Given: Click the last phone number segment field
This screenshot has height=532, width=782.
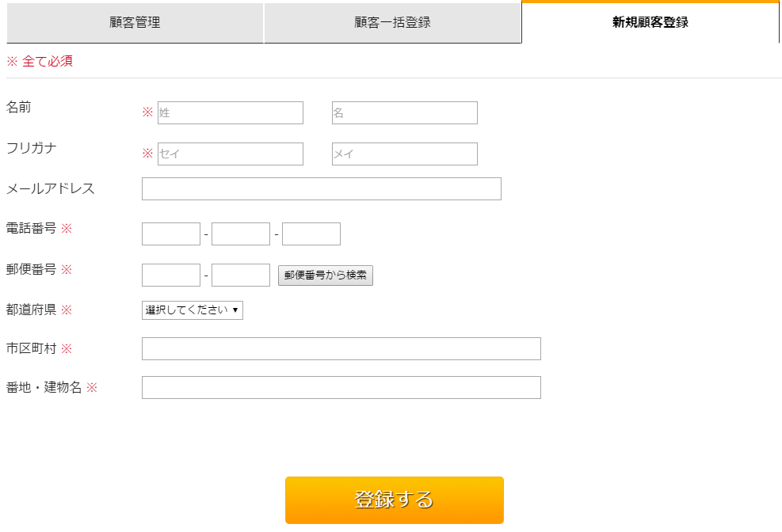Looking at the screenshot, I should [311, 234].
